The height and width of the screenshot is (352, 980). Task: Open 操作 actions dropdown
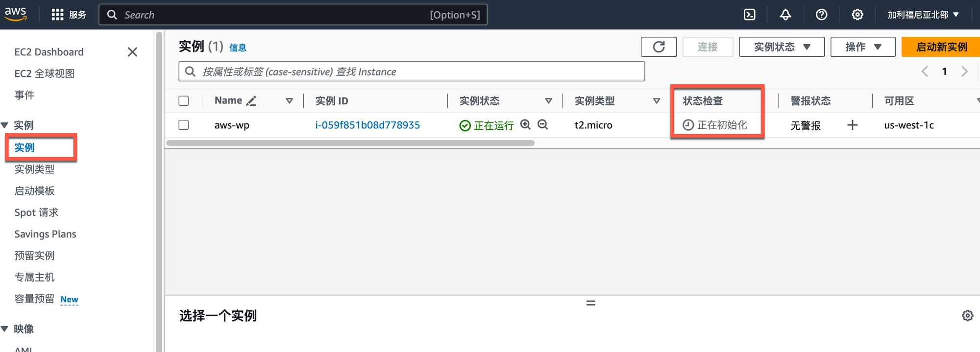(863, 47)
